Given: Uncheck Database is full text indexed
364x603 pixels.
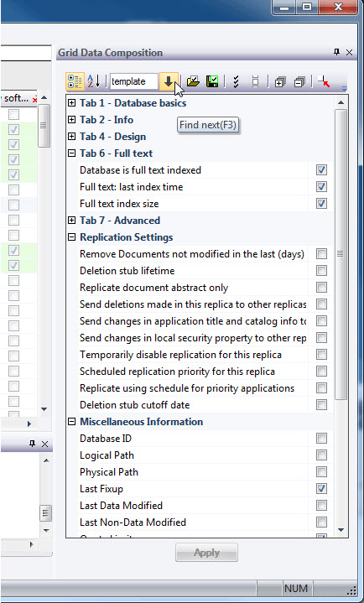Looking at the screenshot, I should point(321,170).
